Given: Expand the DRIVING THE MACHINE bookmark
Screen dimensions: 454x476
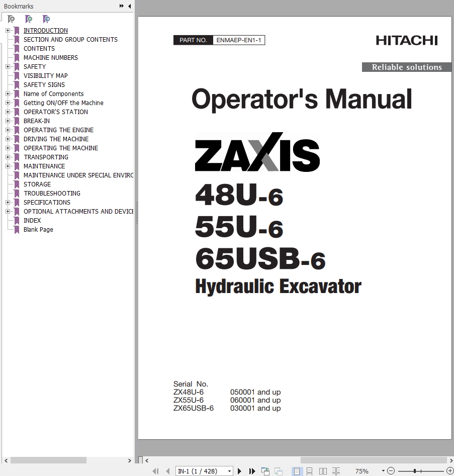Looking at the screenshot, I should [x=8, y=139].
